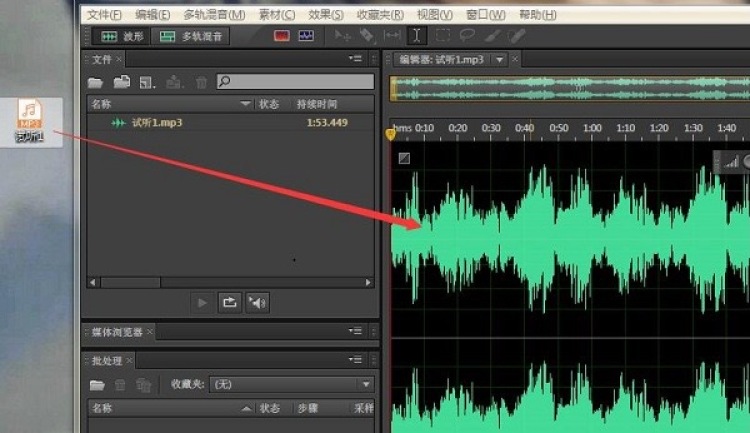Screen dimensions: 750x433
Task: Open the 批处理 panel options menu
Action: pyautogui.click(x=355, y=360)
